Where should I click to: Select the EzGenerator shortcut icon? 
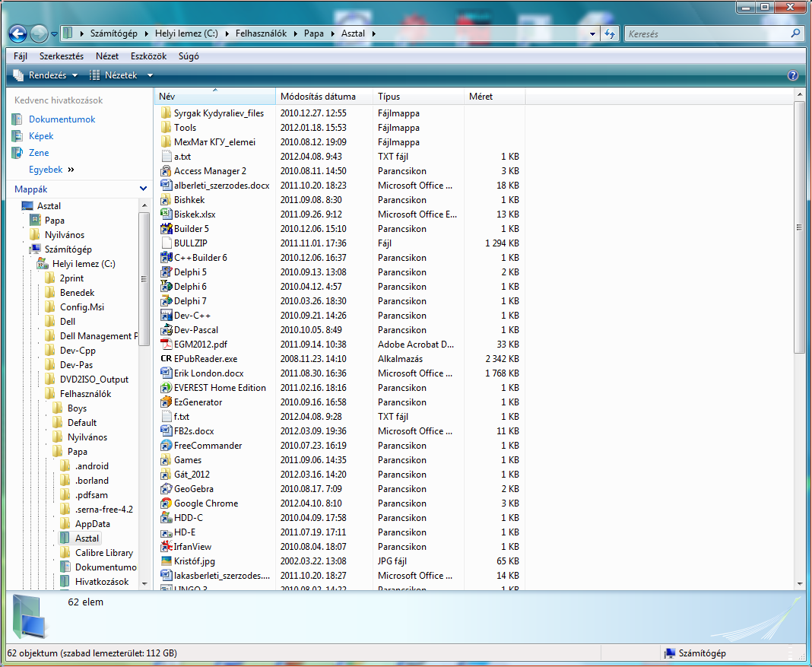166,402
